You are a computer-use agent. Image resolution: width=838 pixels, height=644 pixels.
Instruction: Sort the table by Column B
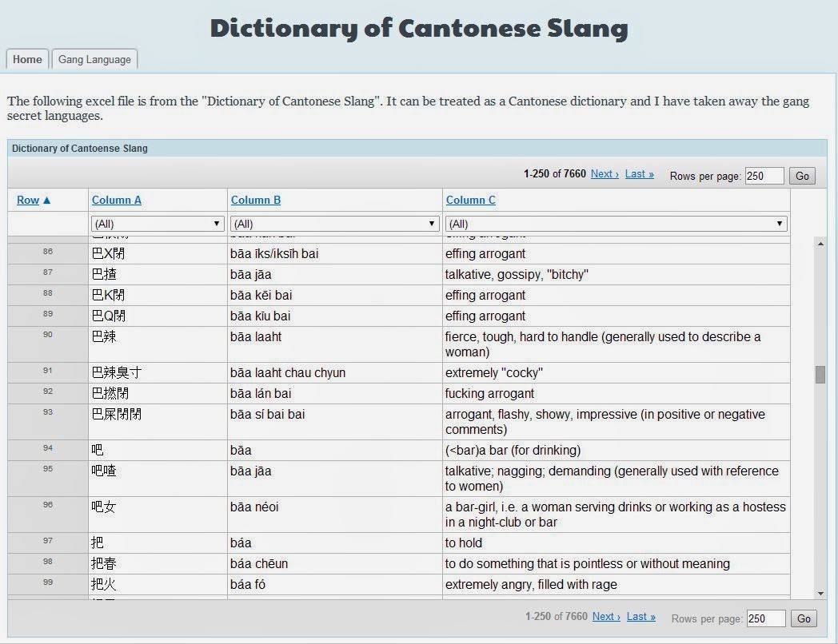(x=255, y=200)
